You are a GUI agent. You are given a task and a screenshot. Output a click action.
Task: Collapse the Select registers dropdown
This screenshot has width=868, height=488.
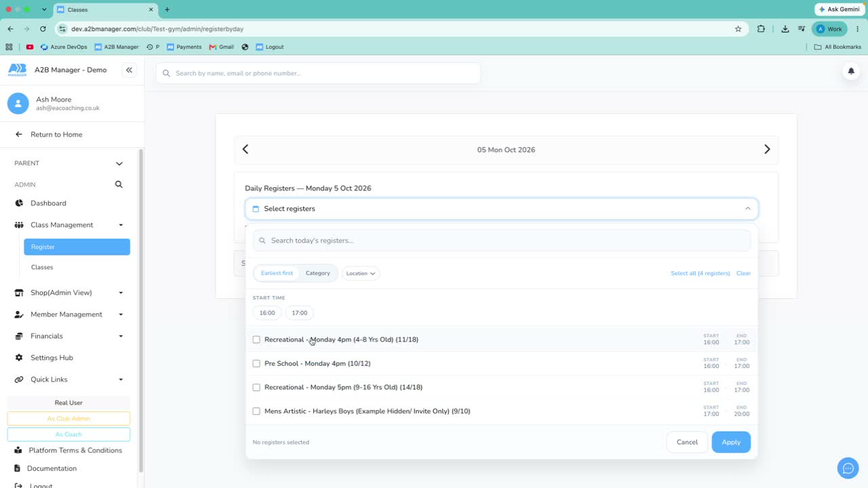pyautogui.click(x=748, y=209)
